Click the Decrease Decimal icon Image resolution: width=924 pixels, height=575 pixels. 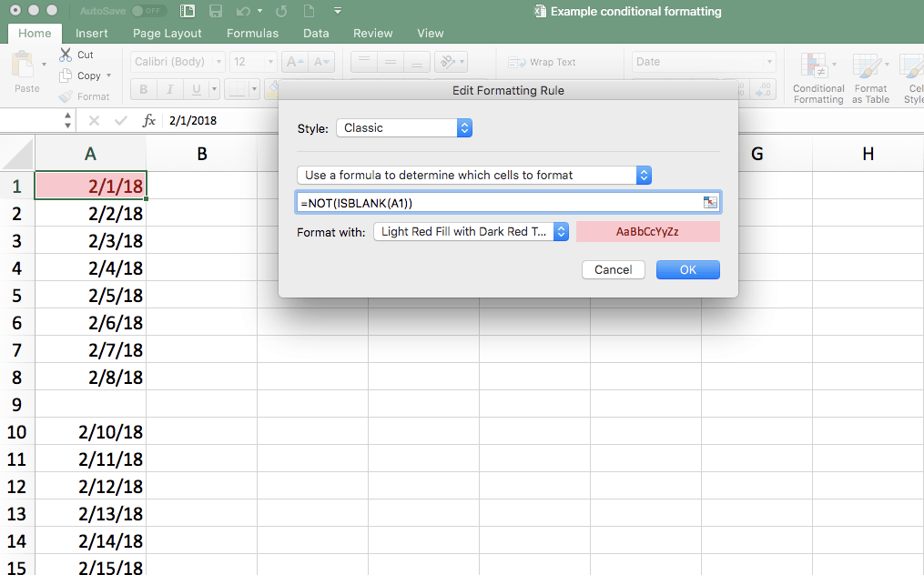(763, 89)
